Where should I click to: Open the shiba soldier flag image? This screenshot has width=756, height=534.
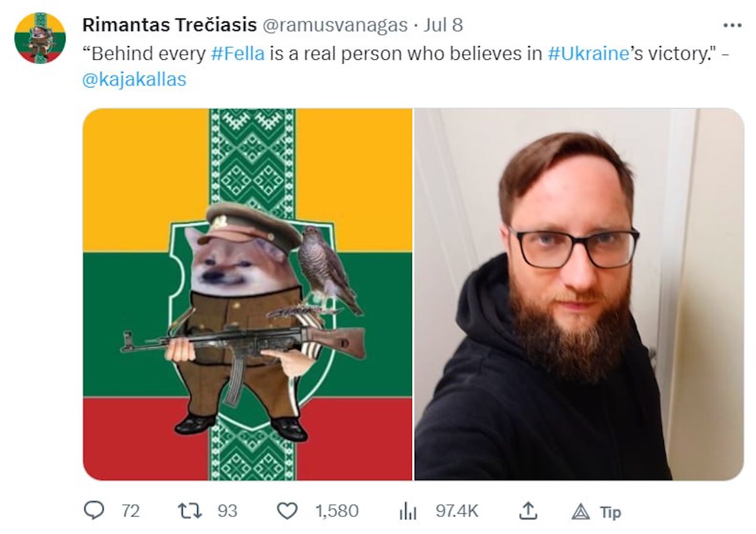coord(248,294)
